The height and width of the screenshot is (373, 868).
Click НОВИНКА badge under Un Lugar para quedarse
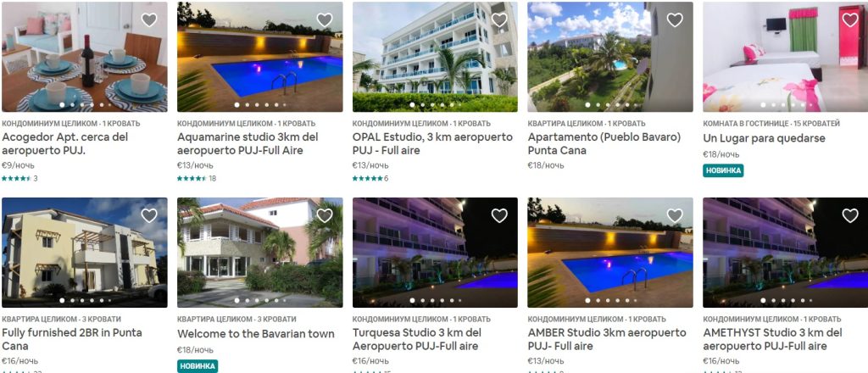coord(723,170)
